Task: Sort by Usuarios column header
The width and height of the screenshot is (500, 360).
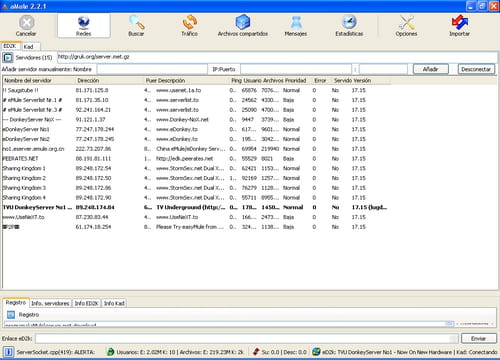Action: 253,80
